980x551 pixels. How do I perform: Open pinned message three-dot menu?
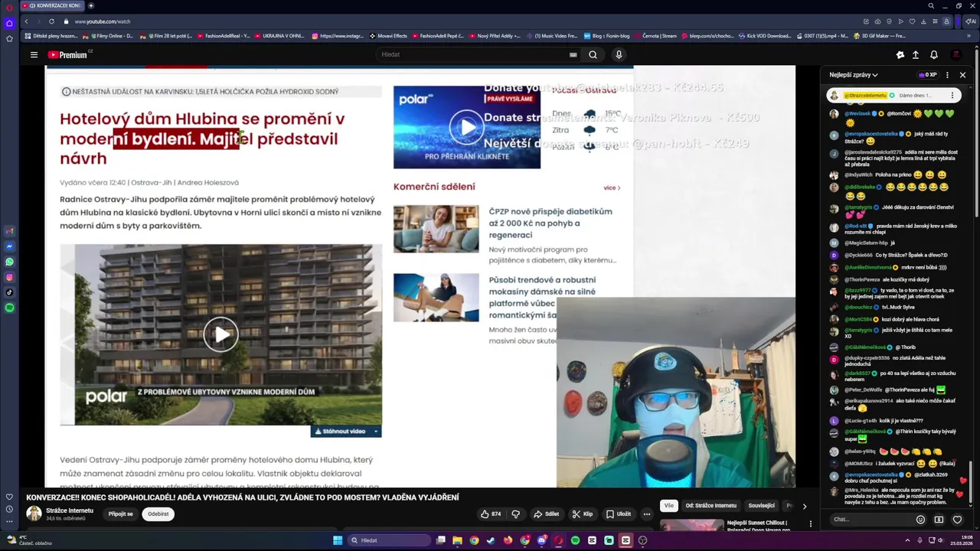click(x=952, y=96)
